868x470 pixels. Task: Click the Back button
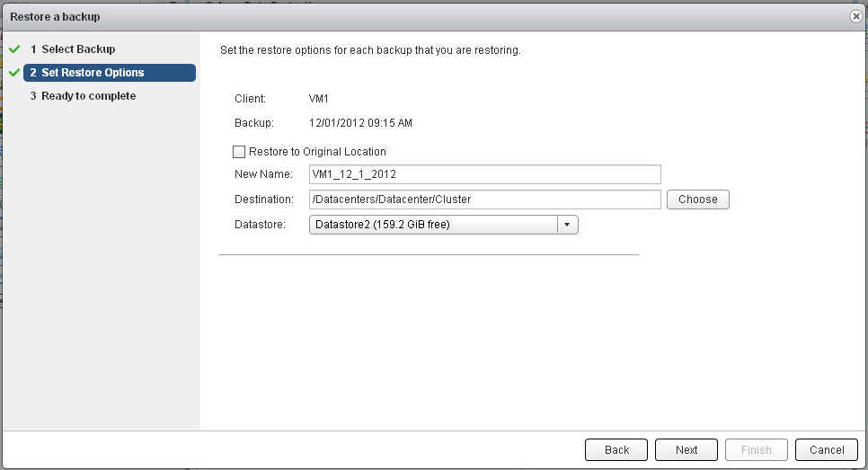tap(616, 449)
